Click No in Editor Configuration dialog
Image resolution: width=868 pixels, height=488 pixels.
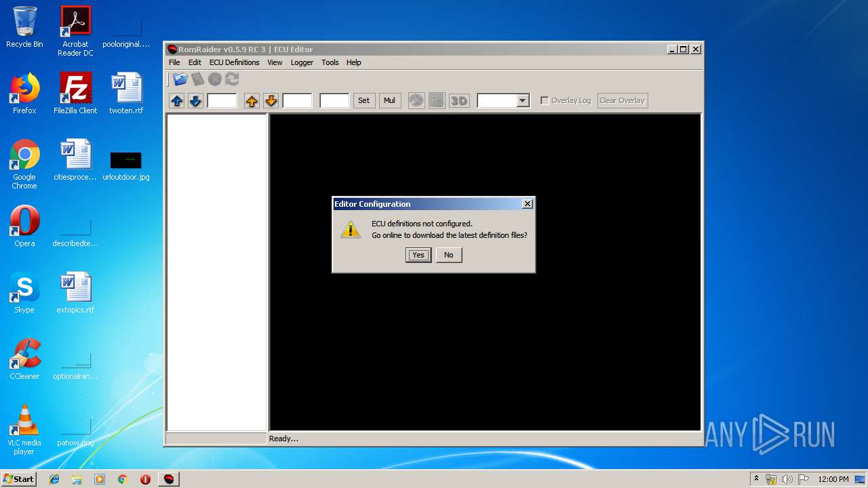448,255
